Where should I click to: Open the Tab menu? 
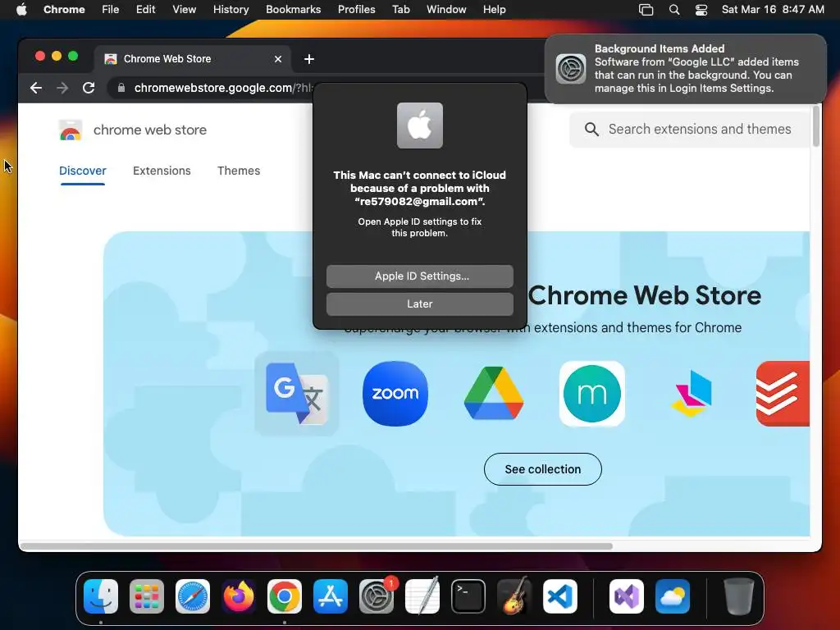tap(400, 9)
